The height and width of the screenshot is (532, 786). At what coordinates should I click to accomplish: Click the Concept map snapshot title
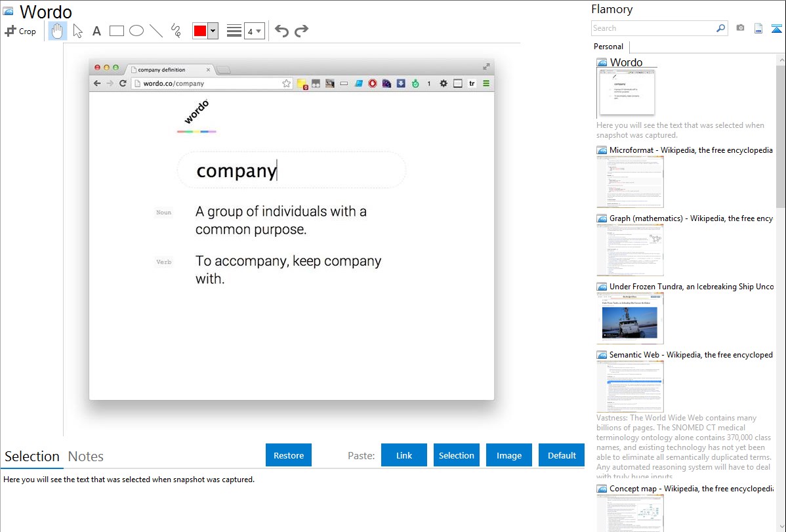[691, 488]
